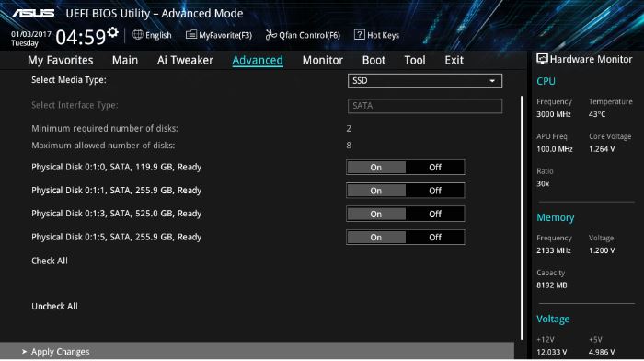This screenshot has height=361, width=644.
Task: Click the Hardware Monitor display icon
Action: (542, 59)
